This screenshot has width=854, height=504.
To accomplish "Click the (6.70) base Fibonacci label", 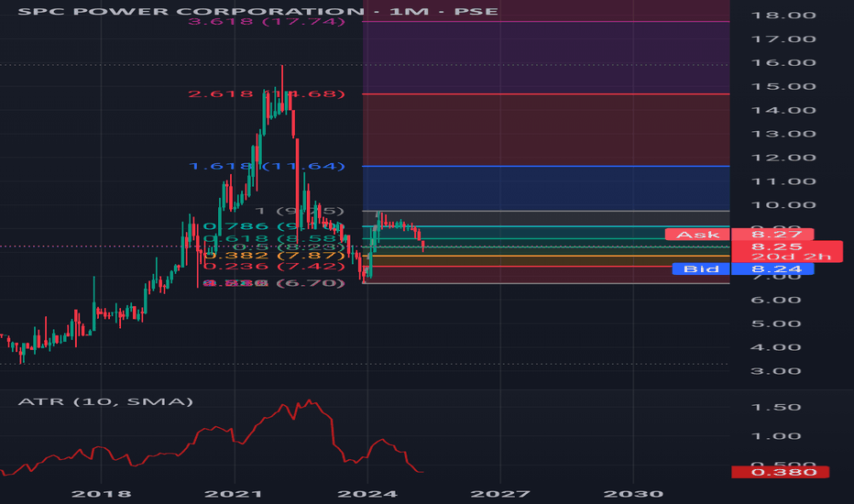I will [274, 283].
